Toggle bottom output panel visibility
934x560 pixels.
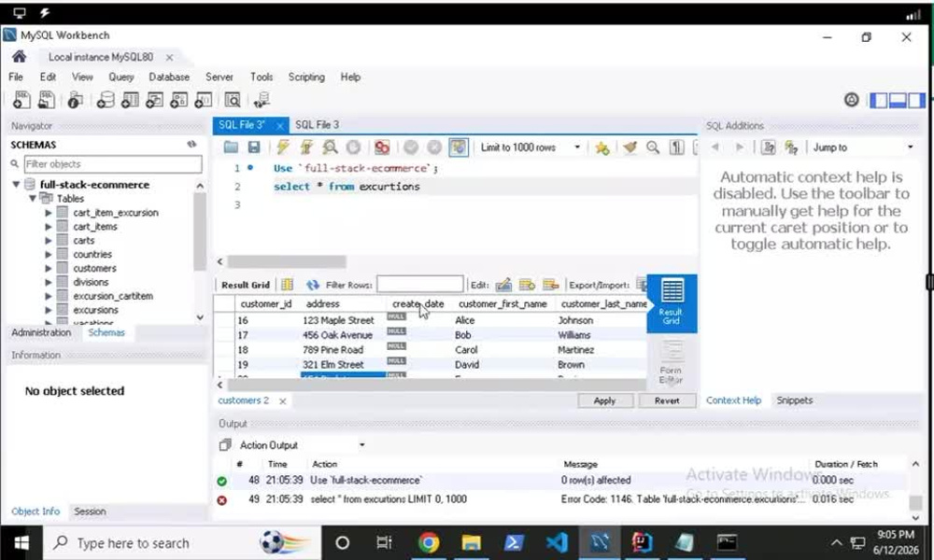[898, 100]
